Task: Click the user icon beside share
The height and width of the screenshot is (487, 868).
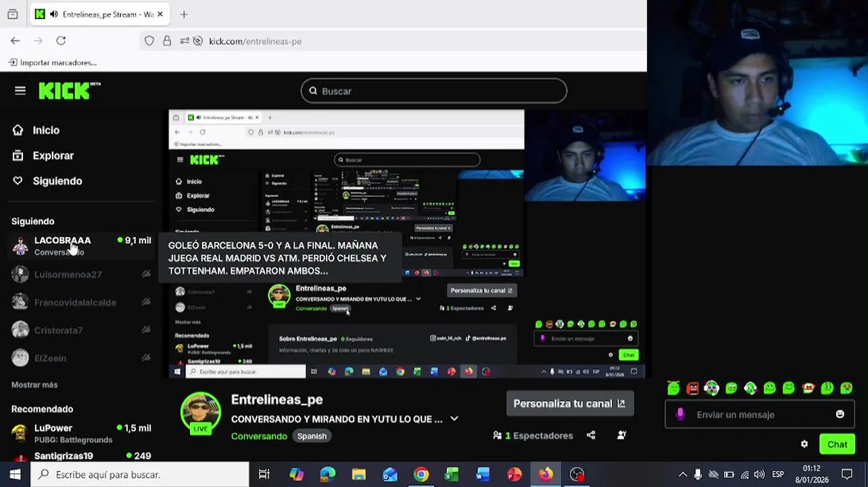Action: (622, 436)
